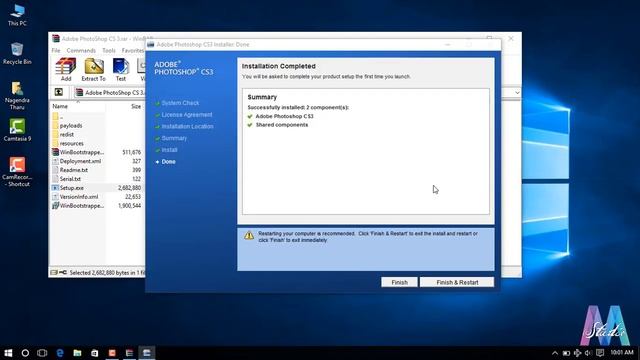
Task: Click the Recycle Bin desktop icon
Action: click(x=17, y=53)
